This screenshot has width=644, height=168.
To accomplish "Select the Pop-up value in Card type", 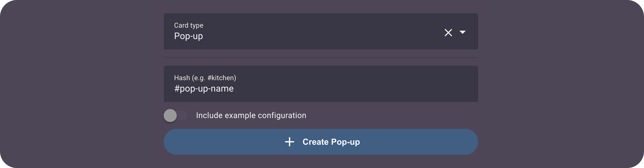I will click(x=189, y=36).
